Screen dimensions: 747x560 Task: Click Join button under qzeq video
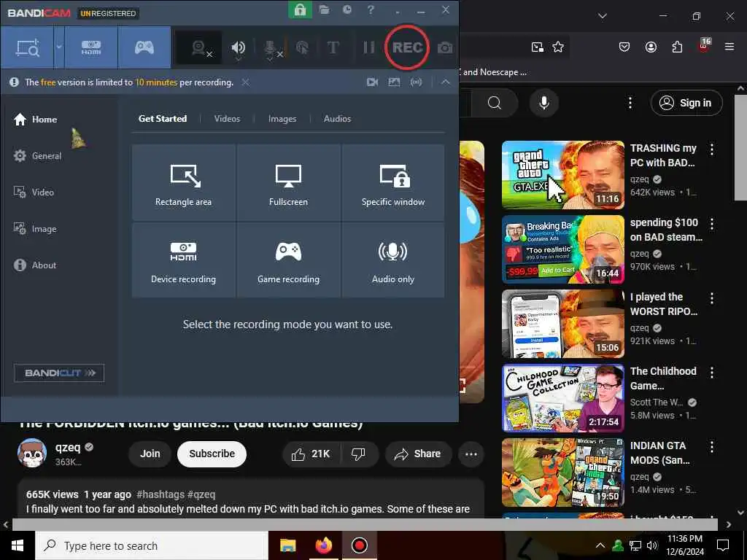click(x=150, y=454)
